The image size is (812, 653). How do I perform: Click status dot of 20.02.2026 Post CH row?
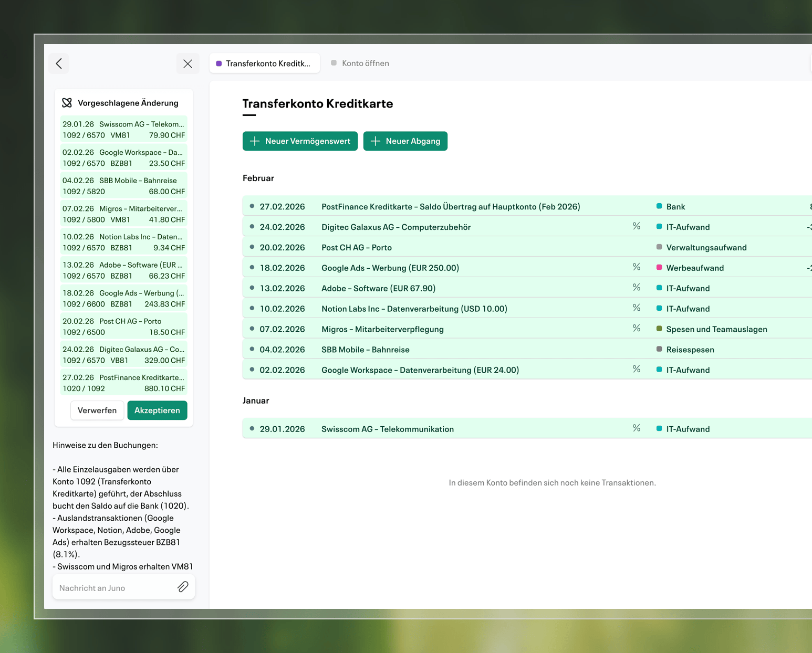(252, 247)
